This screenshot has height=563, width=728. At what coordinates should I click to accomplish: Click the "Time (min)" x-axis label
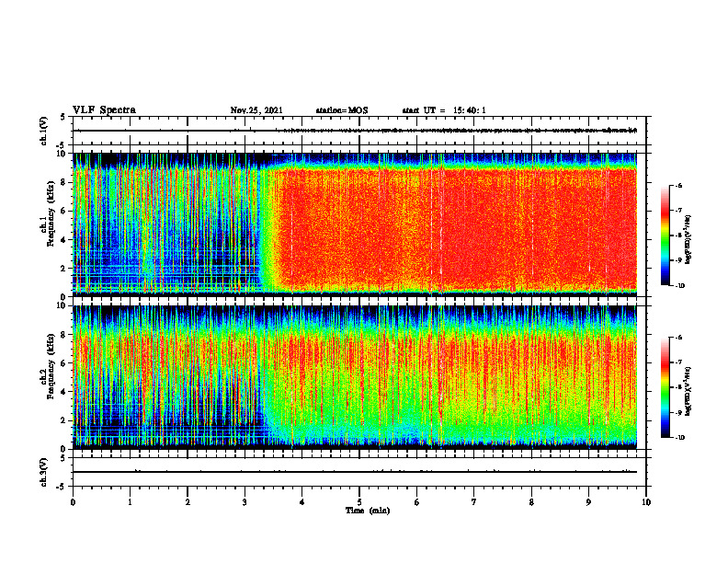(x=368, y=511)
